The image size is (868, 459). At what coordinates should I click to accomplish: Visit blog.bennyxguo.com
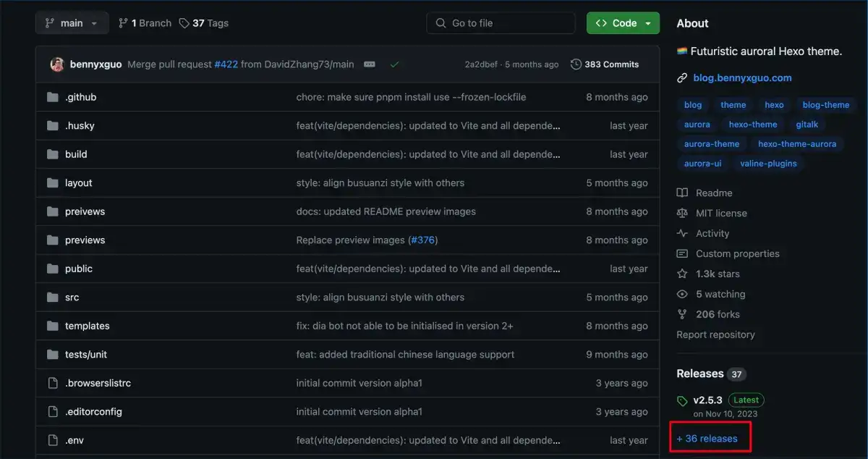click(x=742, y=77)
